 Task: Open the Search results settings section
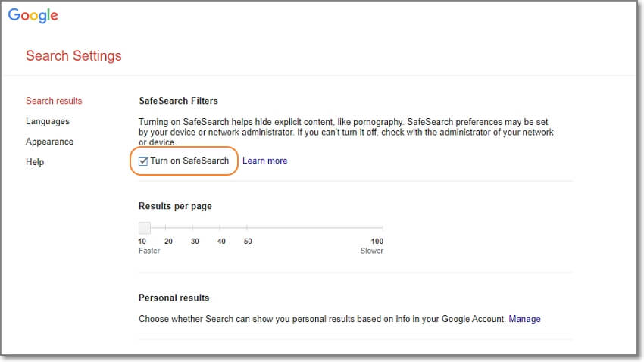[54, 101]
